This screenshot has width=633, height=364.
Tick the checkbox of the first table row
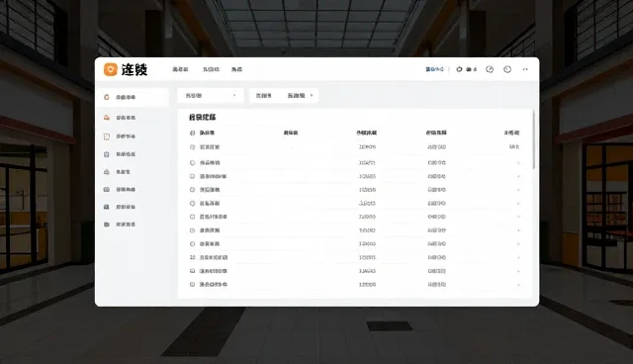pyautogui.click(x=192, y=147)
